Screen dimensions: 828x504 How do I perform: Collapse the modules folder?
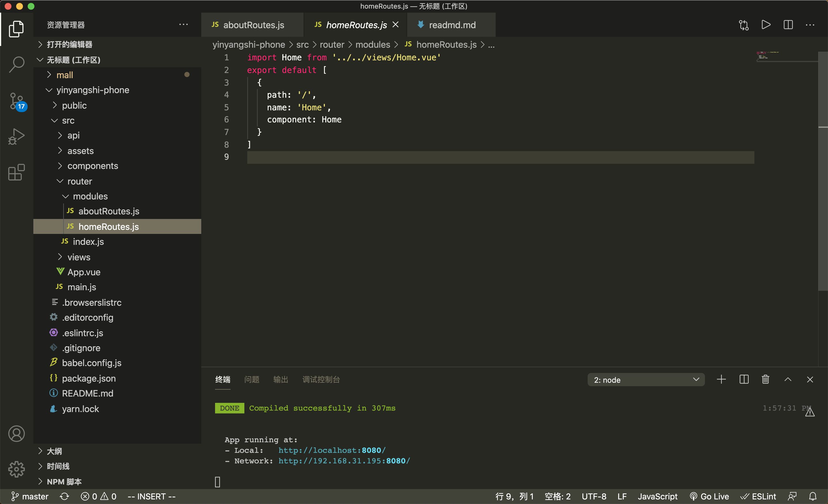(x=117, y=196)
